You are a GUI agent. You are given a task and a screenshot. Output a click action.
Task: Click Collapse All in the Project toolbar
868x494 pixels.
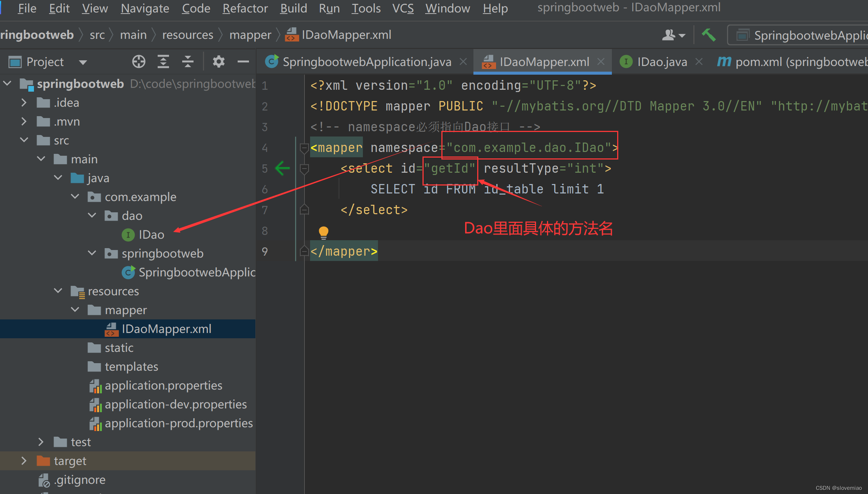click(187, 61)
